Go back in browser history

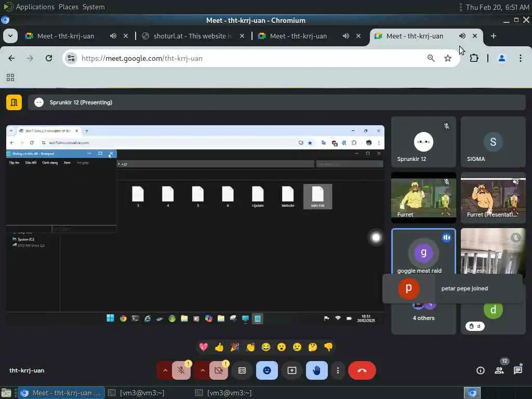click(x=11, y=58)
